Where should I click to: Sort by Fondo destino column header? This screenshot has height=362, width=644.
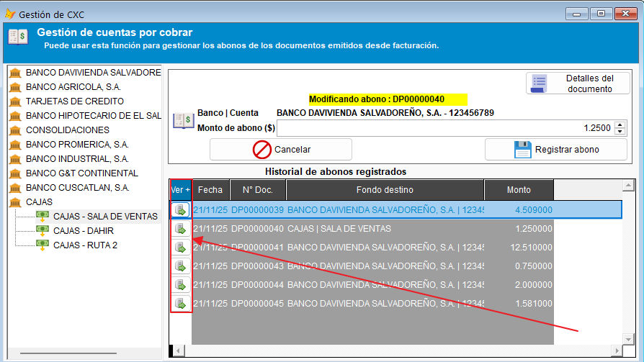click(385, 189)
